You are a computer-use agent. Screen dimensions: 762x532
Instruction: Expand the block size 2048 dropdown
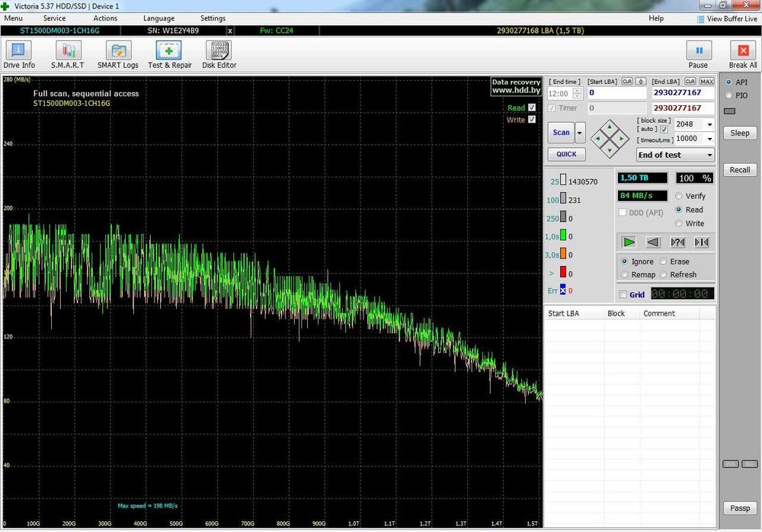point(709,124)
